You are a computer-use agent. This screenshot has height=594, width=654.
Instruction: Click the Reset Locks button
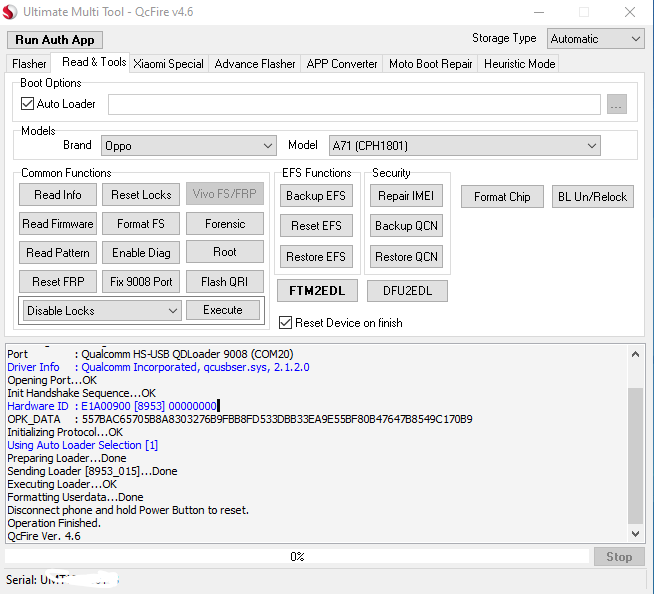pyautogui.click(x=141, y=195)
